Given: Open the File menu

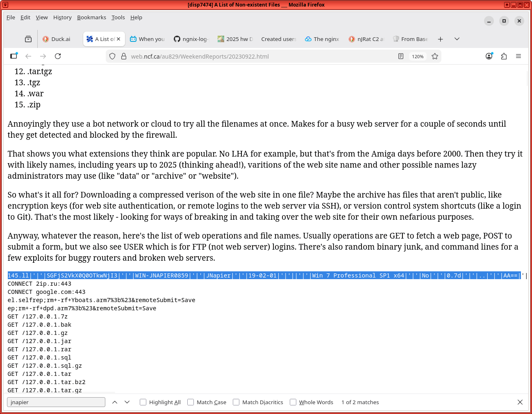Looking at the screenshot, I should tap(11, 17).
